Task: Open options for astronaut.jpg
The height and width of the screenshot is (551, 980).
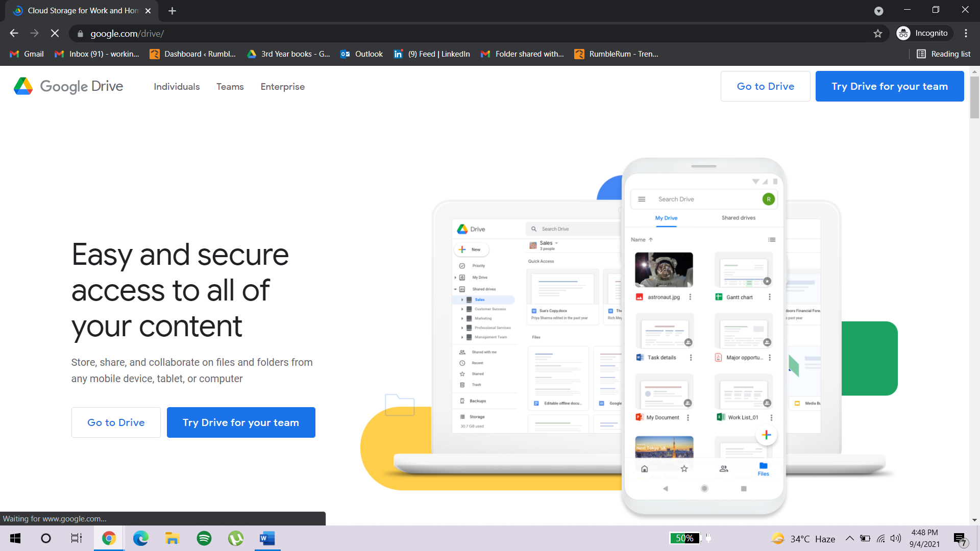Action: point(690,297)
